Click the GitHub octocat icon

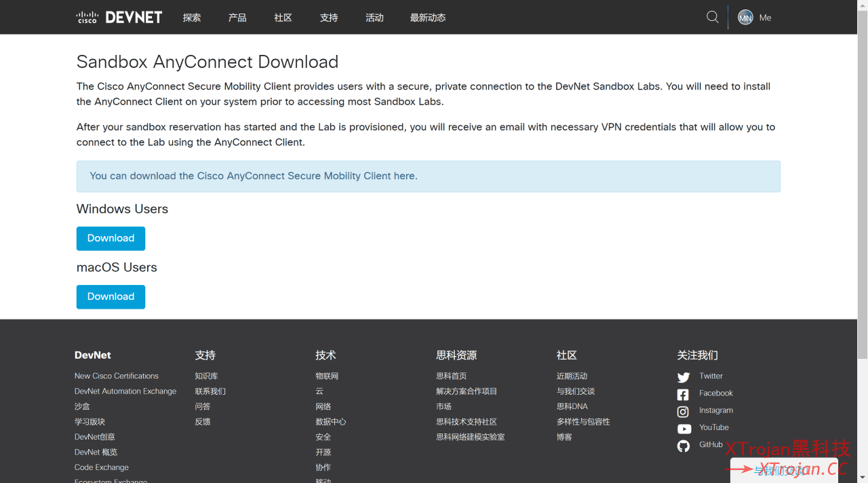coord(684,446)
